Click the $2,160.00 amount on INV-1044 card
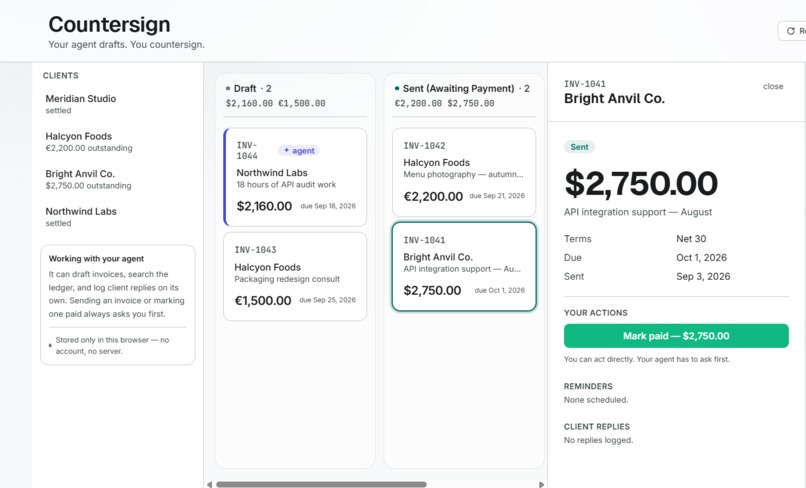 coord(264,206)
